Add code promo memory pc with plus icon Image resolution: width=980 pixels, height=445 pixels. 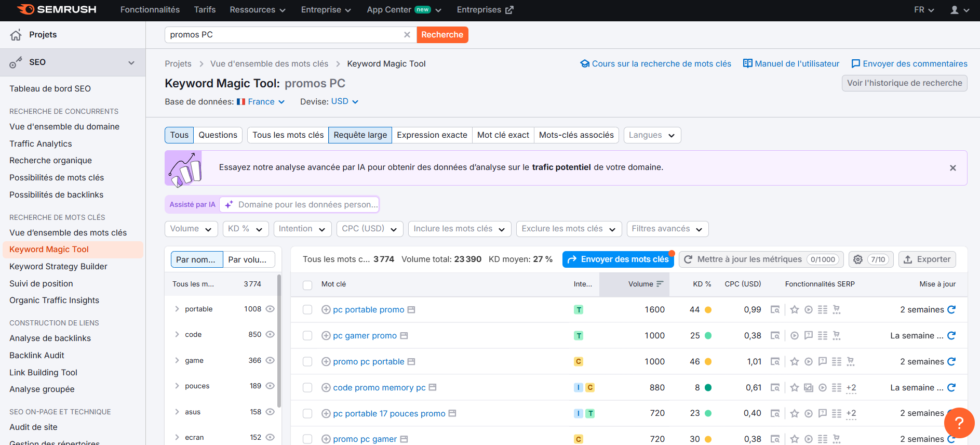[326, 388]
